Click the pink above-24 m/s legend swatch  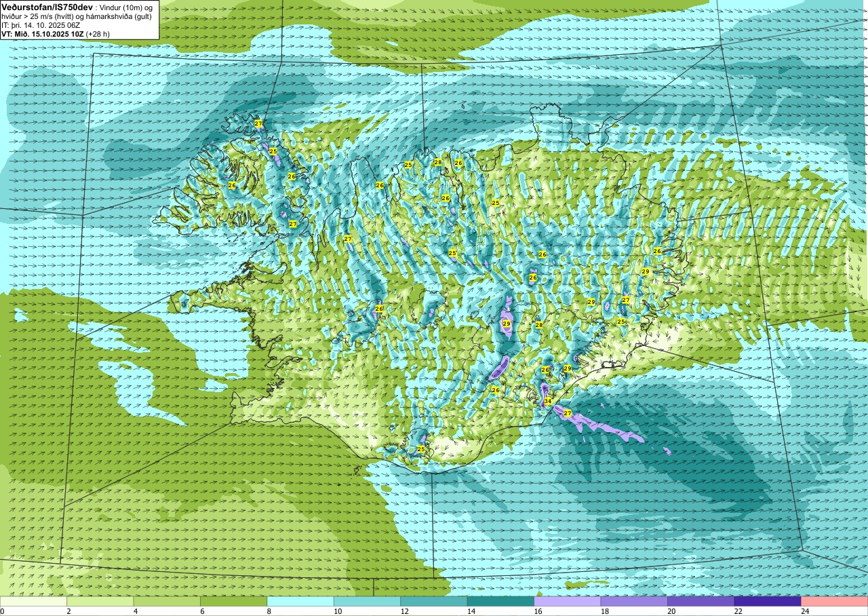(x=835, y=601)
